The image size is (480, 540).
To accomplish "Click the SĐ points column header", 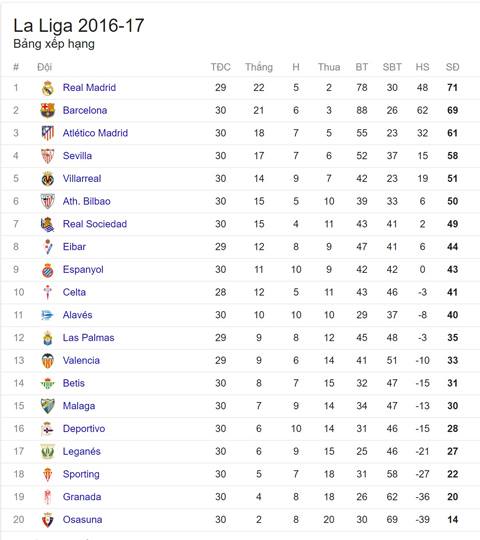I will (x=452, y=67).
